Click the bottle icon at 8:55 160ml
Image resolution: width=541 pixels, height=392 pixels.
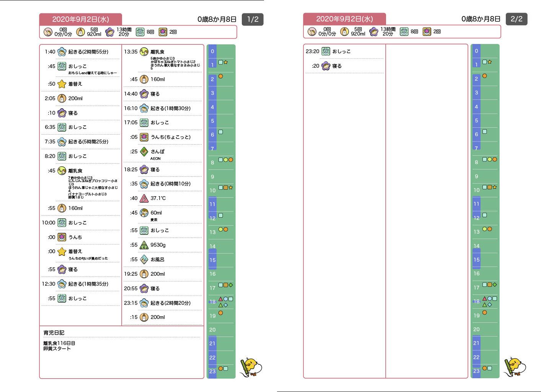[x=62, y=208]
